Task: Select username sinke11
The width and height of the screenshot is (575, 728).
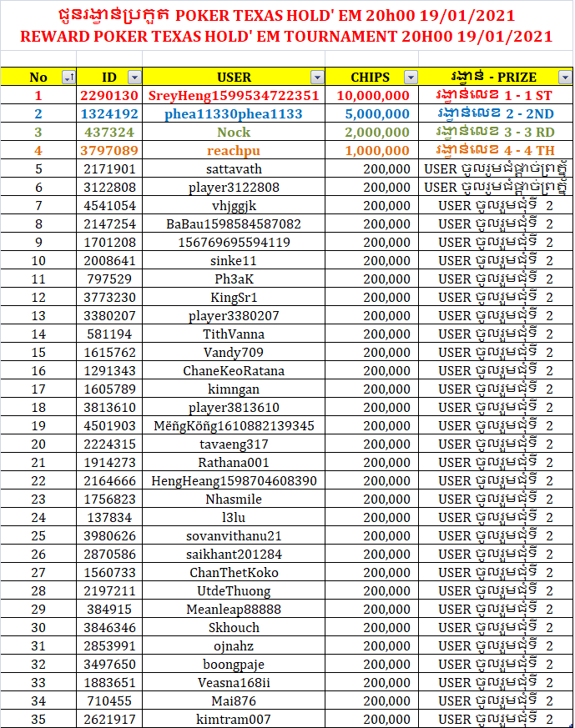Action: (234, 260)
